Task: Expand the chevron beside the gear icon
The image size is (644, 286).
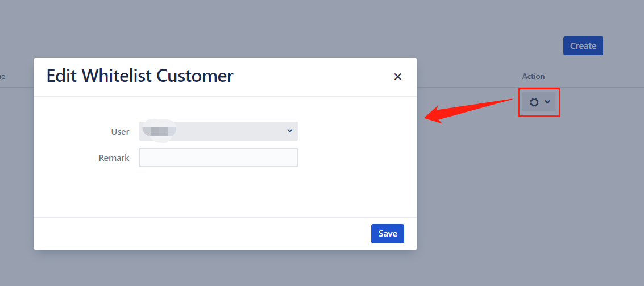Action: pyautogui.click(x=547, y=102)
